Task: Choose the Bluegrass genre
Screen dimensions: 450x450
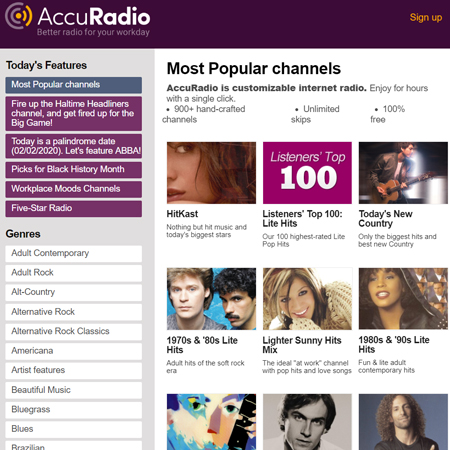Action: tap(74, 410)
